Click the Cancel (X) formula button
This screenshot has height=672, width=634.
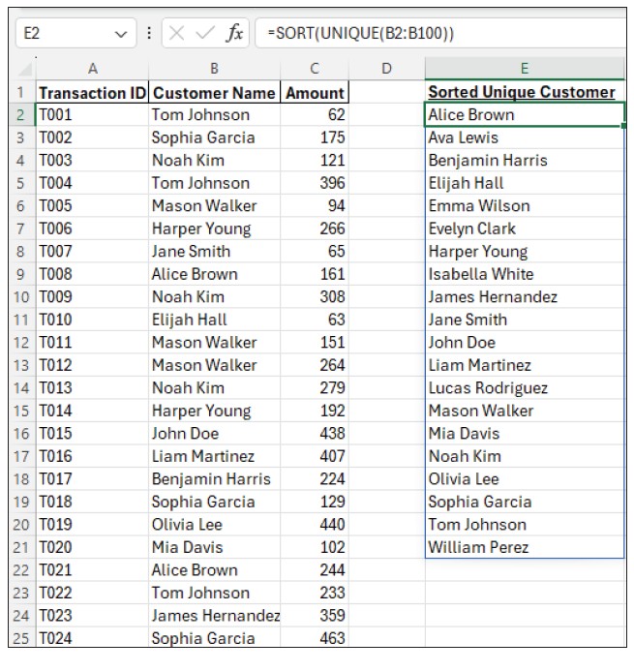pos(178,33)
